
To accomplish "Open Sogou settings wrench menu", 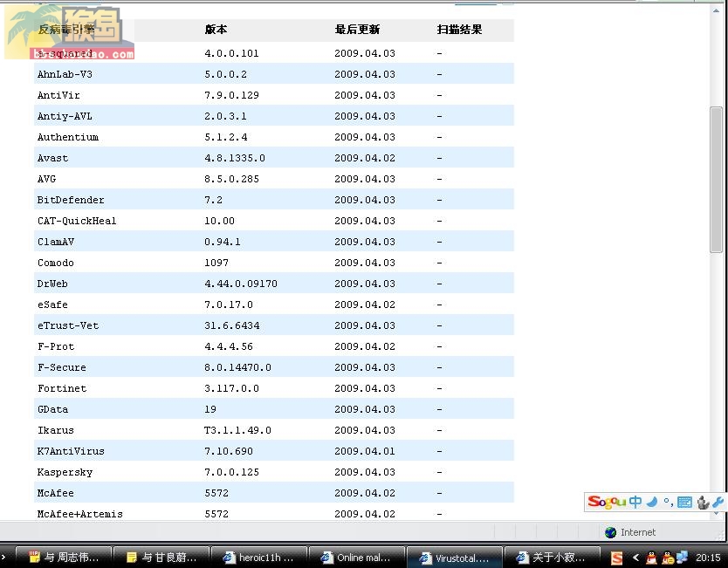I will 718,502.
